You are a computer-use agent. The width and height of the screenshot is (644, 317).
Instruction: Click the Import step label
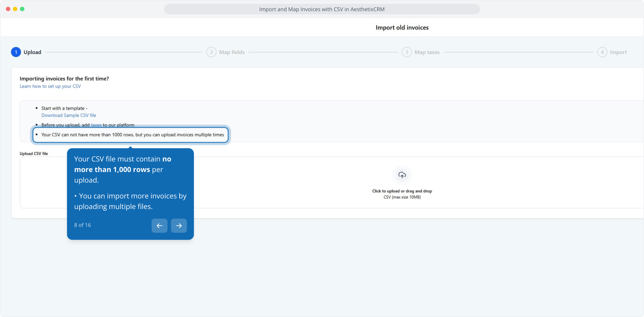pos(618,52)
